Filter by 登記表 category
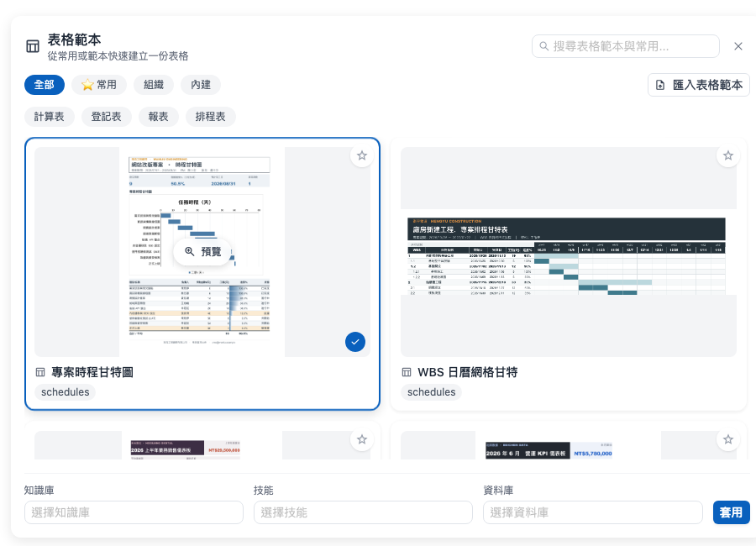Image resolution: width=756 pixels, height=546 pixels. [106, 117]
